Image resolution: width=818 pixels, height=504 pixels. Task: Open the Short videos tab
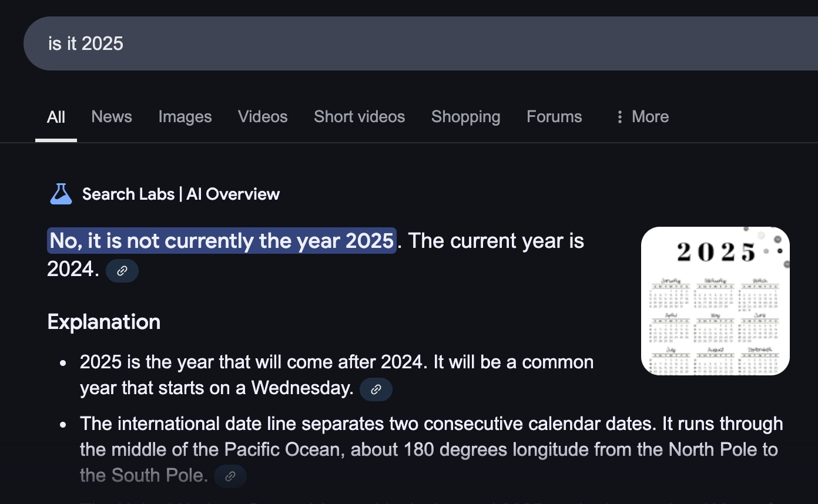(x=359, y=117)
